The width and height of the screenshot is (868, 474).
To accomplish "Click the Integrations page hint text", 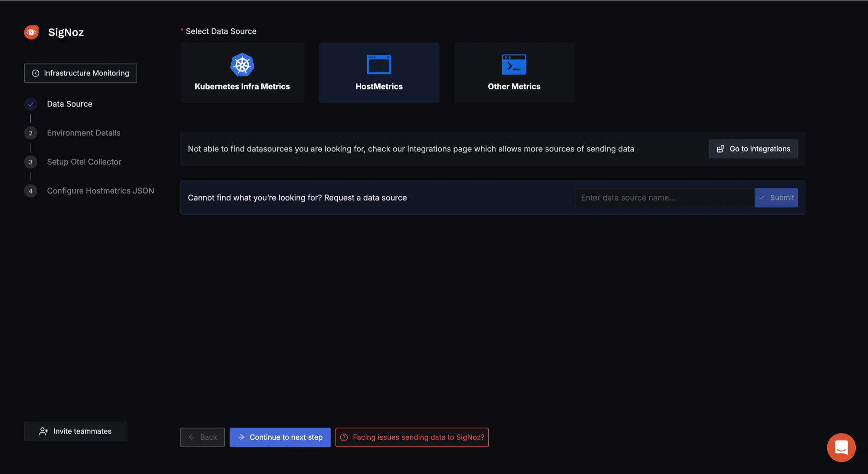I will coord(411,149).
